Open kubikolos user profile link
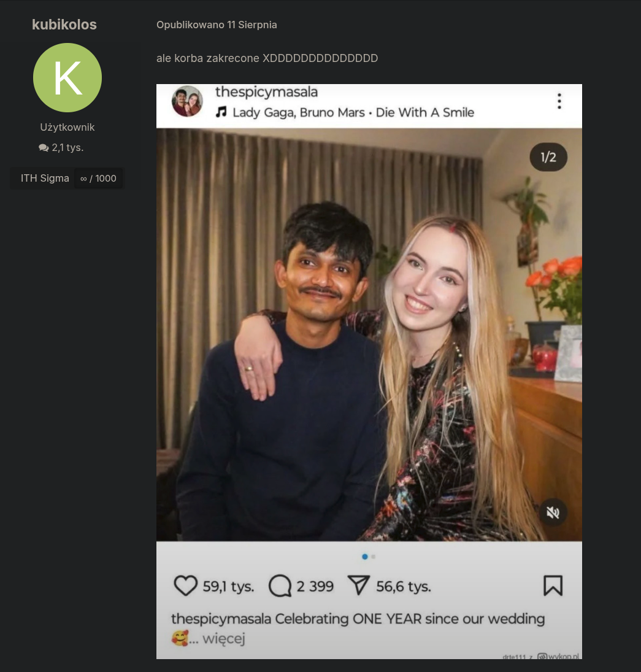This screenshot has height=672, width=641. (64, 25)
